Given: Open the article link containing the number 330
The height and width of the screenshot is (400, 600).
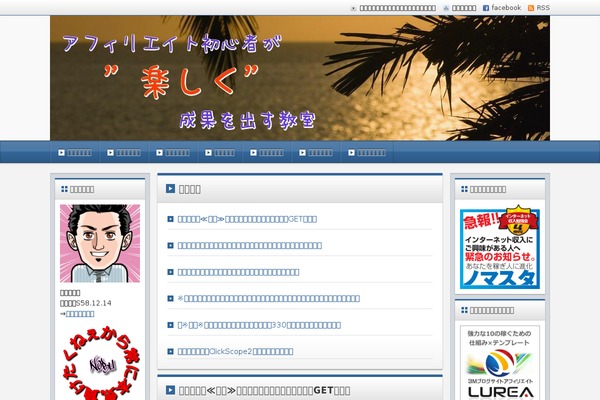Looking at the screenshot, I should click(260, 325).
